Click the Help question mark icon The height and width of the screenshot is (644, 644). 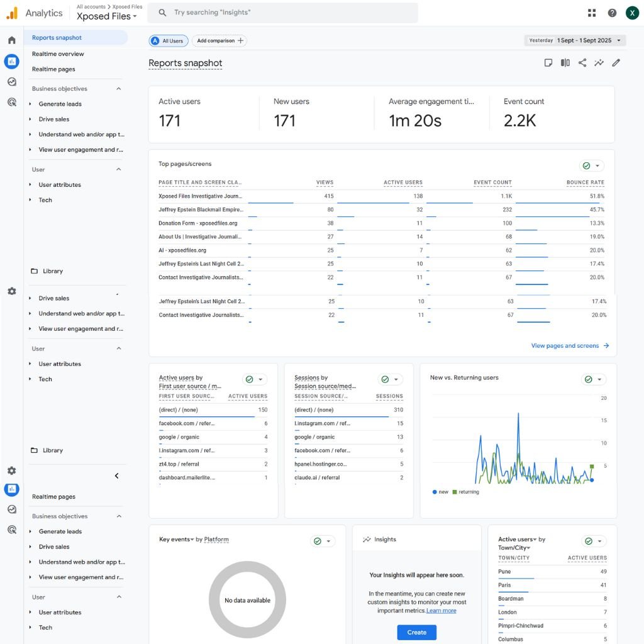pos(612,13)
